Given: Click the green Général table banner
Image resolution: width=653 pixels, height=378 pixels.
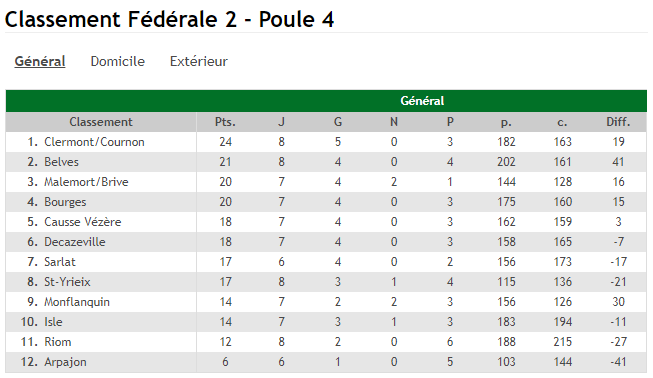Looking at the screenshot, I should click(326, 101).
